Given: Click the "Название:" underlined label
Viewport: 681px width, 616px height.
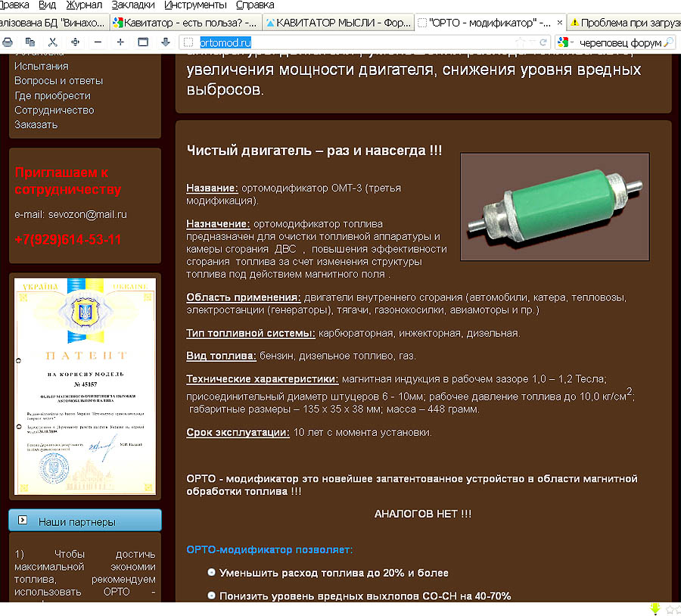Looking at the screenshot, I should point(212,188).
